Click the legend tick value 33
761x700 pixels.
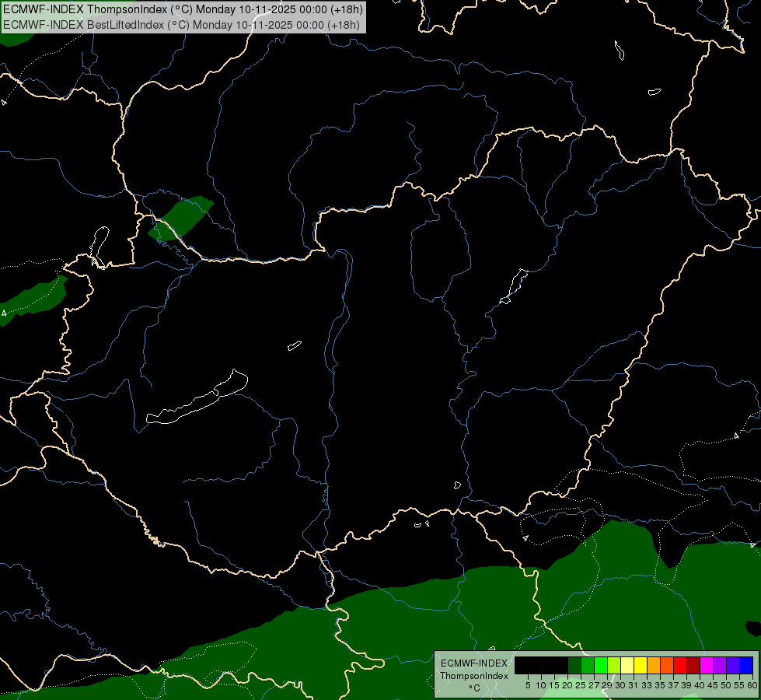click(x=647, y=685)
